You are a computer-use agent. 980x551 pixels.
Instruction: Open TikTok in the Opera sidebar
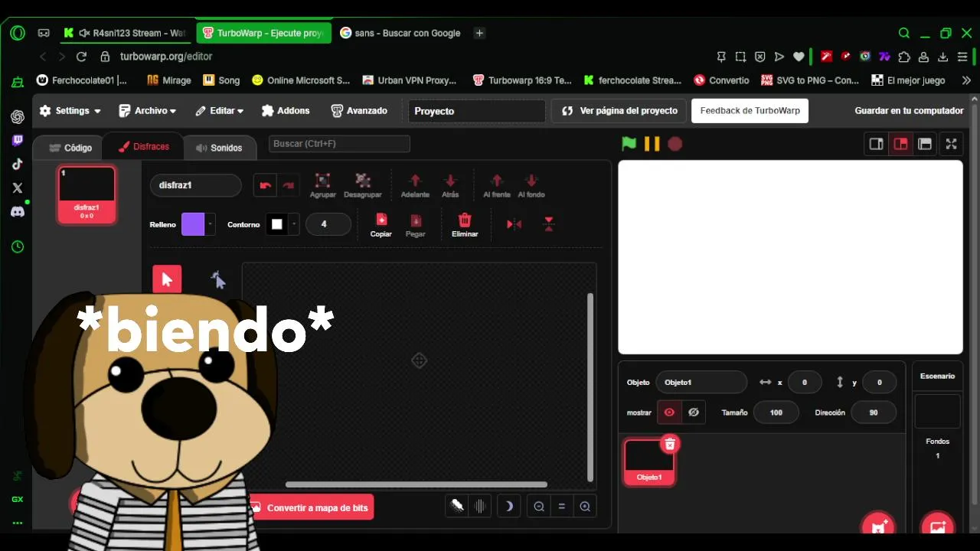18,164
